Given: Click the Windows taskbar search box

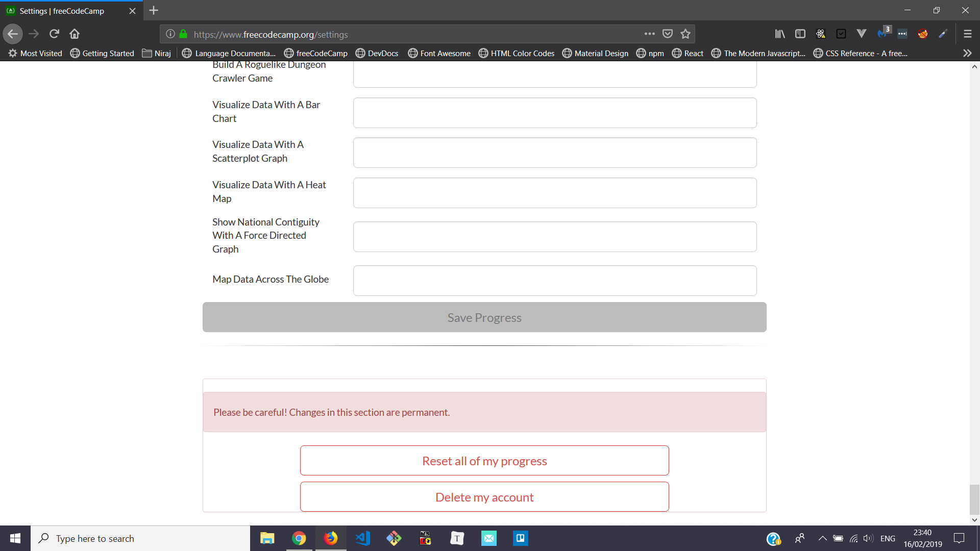Looking at the screenshot, I should point(140,538).
